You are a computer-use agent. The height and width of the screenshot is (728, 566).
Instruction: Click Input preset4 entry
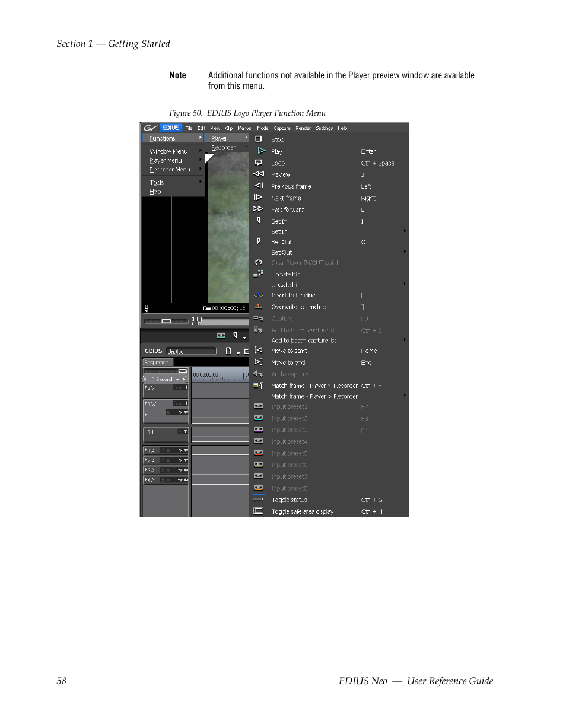click(329, 442)
